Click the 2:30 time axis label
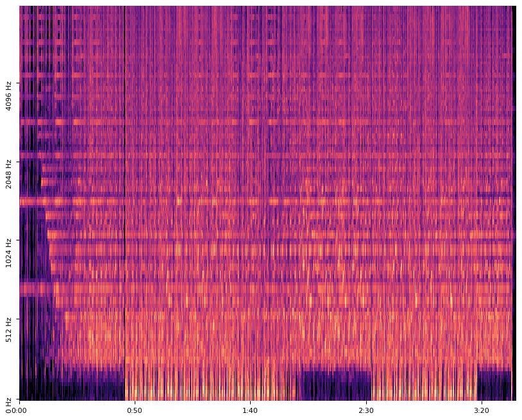The width and height of the screenshot is (522, 420). click(x=366, y=410)
